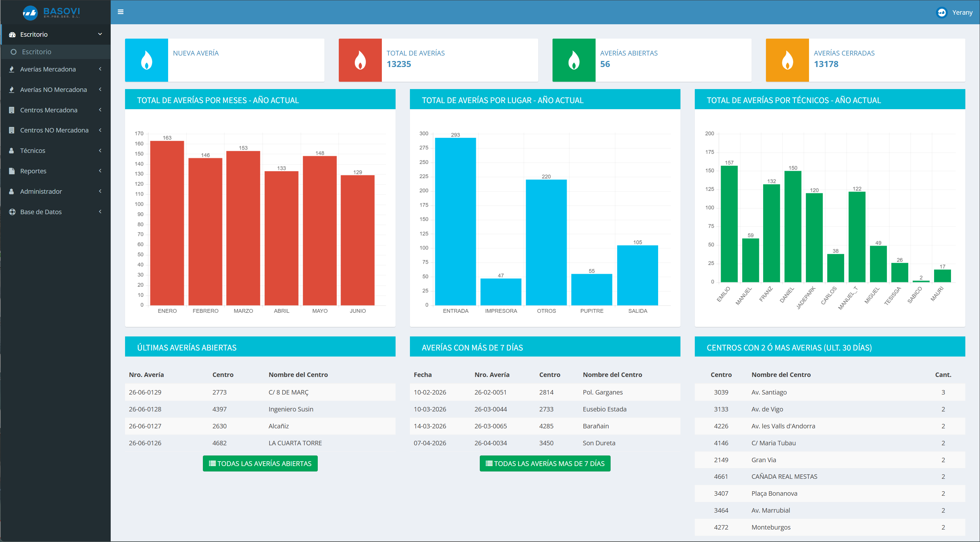Click the Todas las averías abiertas button
The image size is (980, 542).
click(260, 463)
